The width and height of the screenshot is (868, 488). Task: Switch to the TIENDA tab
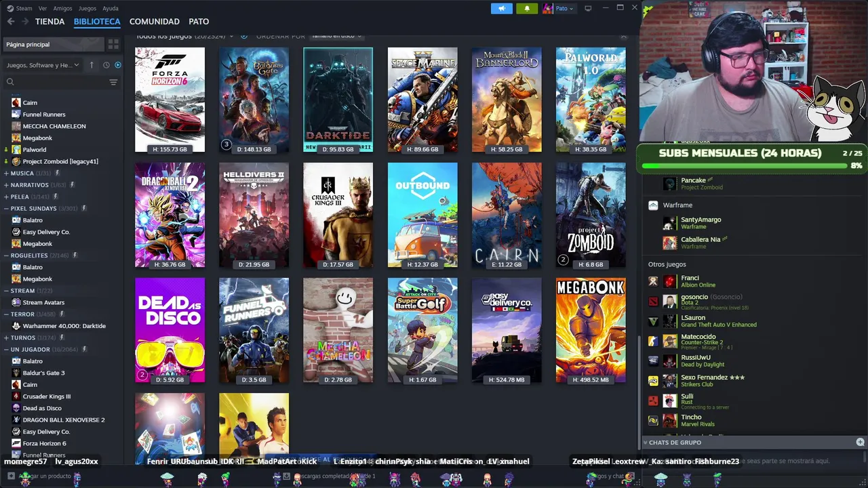tap(50, 22)
